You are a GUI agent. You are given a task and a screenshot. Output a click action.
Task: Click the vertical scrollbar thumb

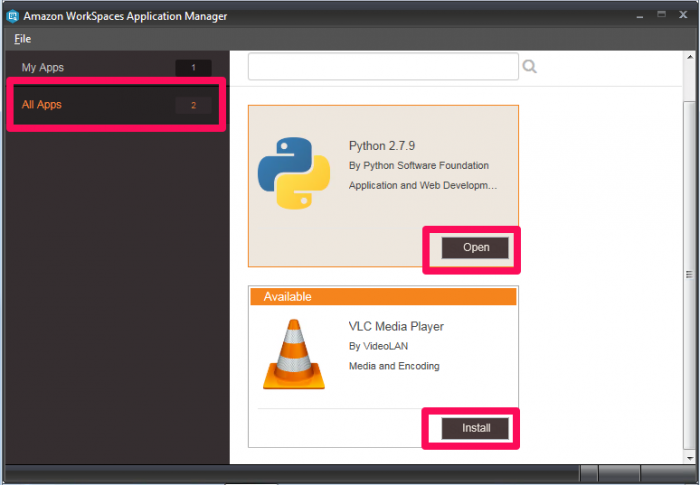(x=690, y=276)
